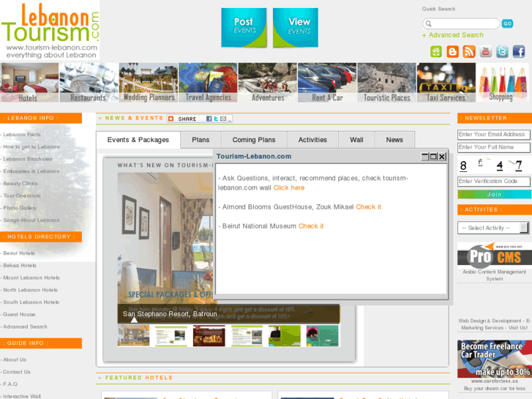The height and width of the screenshot is (399, 532).
Task: Open the Beauty Clinics link
Action: pyautogui.click(x=20, y=183)
